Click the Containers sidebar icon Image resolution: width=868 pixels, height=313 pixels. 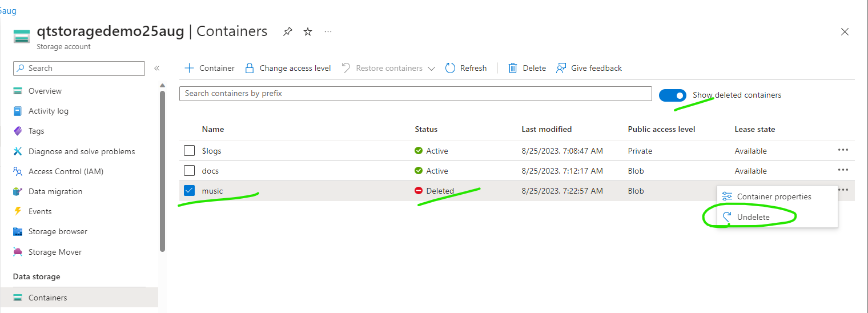18,298
